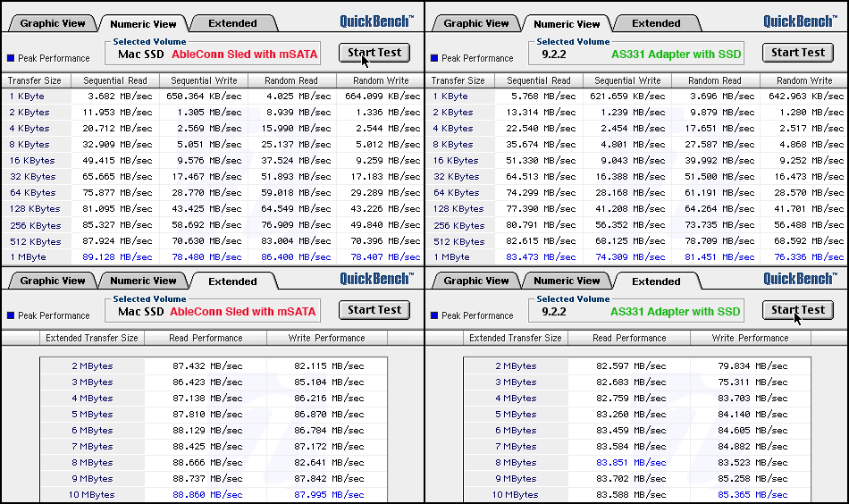Select Numeric View tab in Mac SSD extended panel
The width and height of the screenshot is (849, 504).
(x=144, y=281)
